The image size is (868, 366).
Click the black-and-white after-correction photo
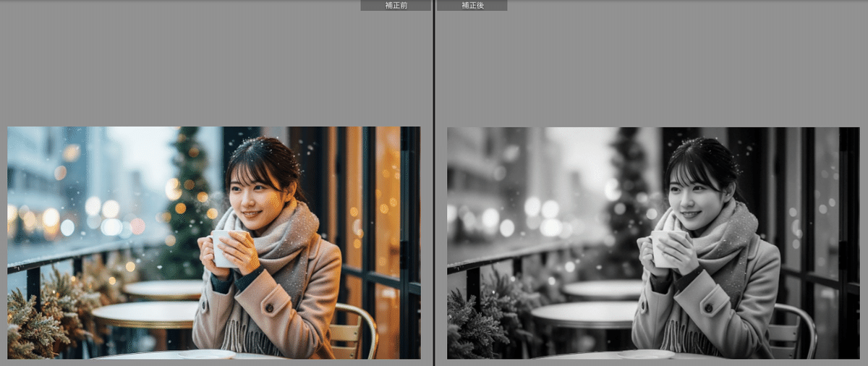pos(653,243)
